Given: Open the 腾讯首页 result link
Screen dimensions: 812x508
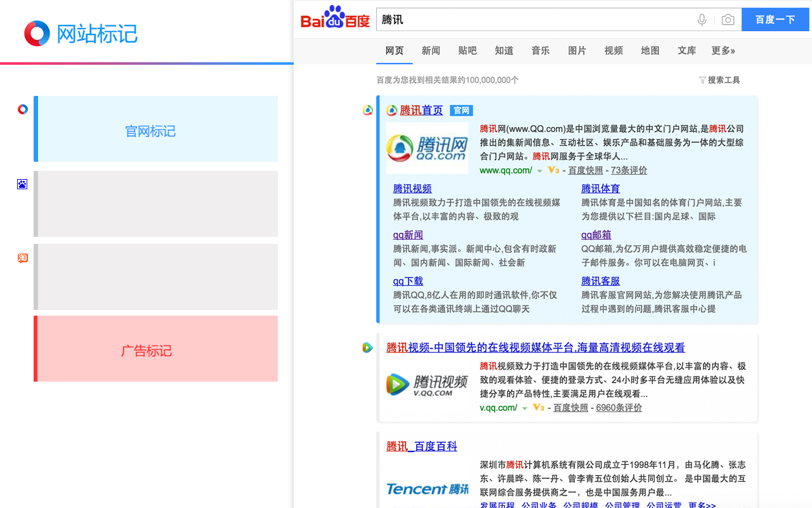Looking at the screenshot, I should [x=421, y=110].
